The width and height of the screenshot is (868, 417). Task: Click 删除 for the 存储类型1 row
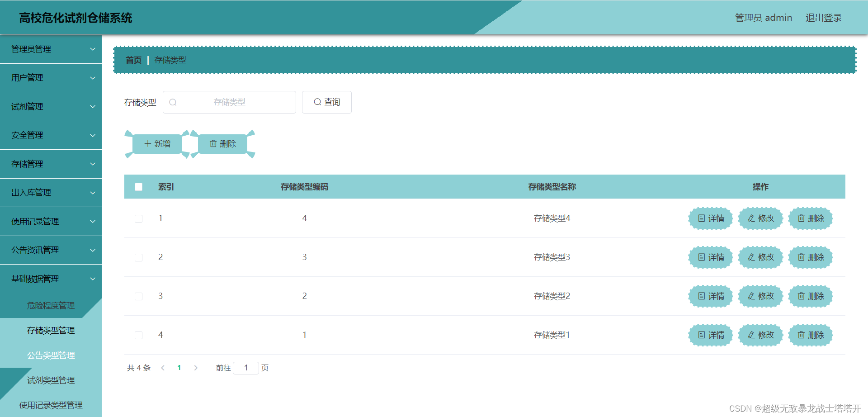click(x=811, y=335)
